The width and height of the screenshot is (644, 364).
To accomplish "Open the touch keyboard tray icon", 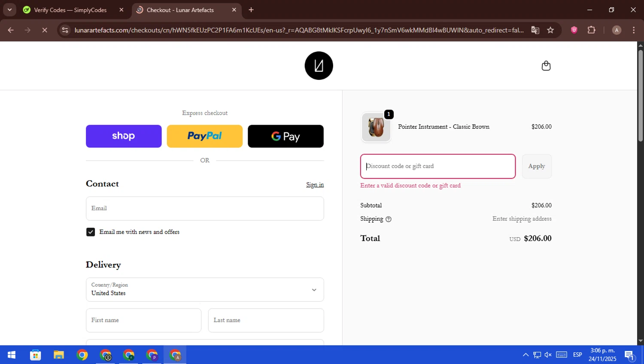I will point(562,355).
